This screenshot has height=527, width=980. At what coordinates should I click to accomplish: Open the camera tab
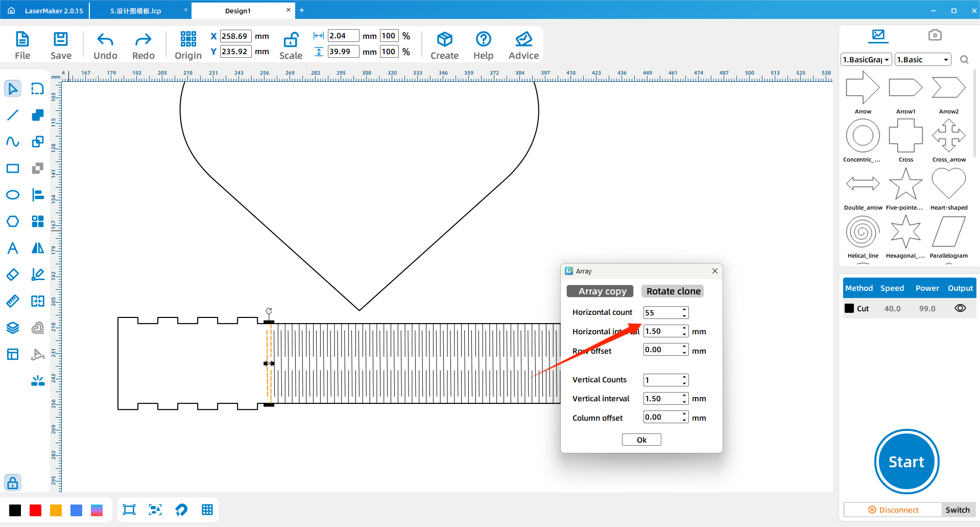935,35
